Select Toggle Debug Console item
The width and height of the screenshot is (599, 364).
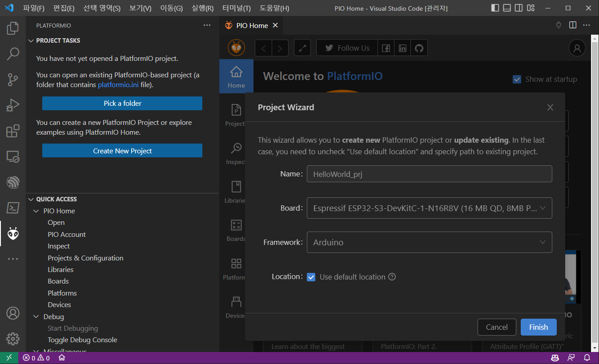click(82, 340)
